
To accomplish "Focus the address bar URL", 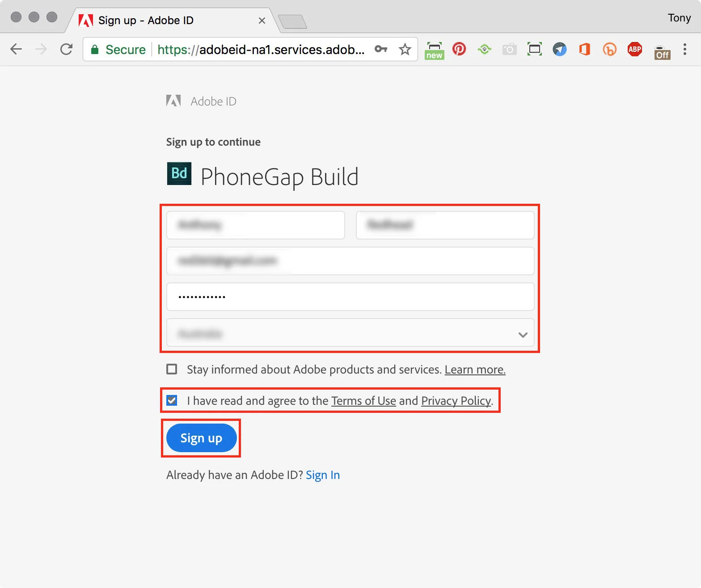I will (x=261, y=50).
